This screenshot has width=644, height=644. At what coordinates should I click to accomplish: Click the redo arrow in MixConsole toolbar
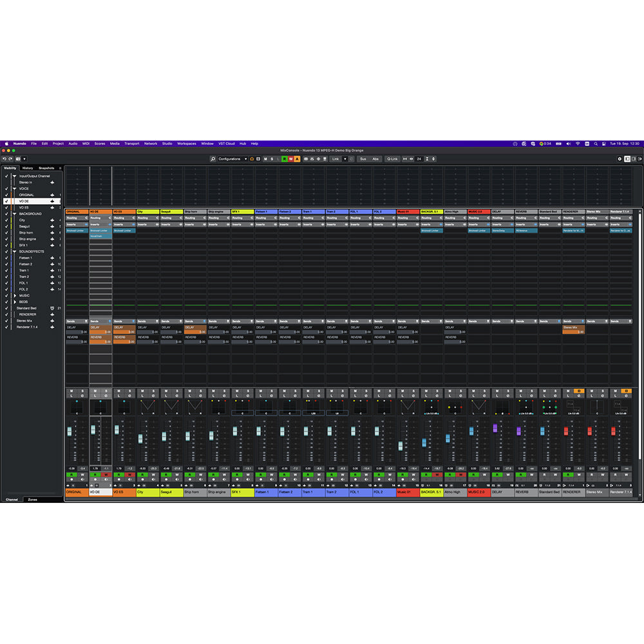[x=11, y=159]
